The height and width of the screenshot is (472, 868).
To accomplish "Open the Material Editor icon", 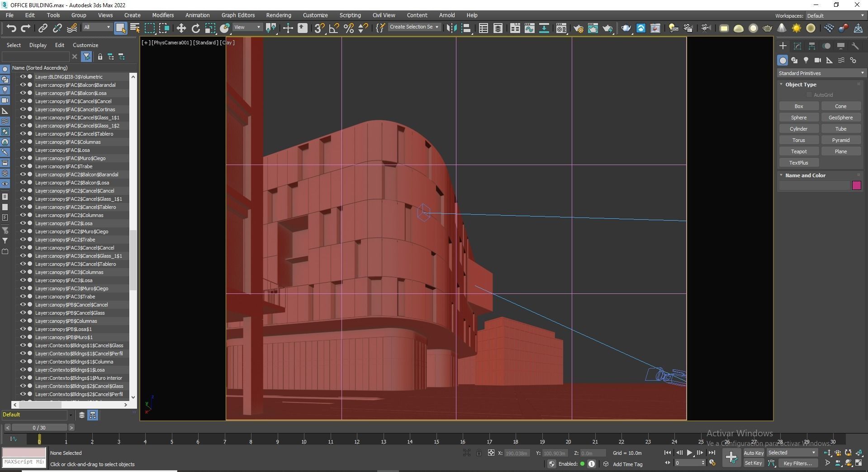I will 561,28.
